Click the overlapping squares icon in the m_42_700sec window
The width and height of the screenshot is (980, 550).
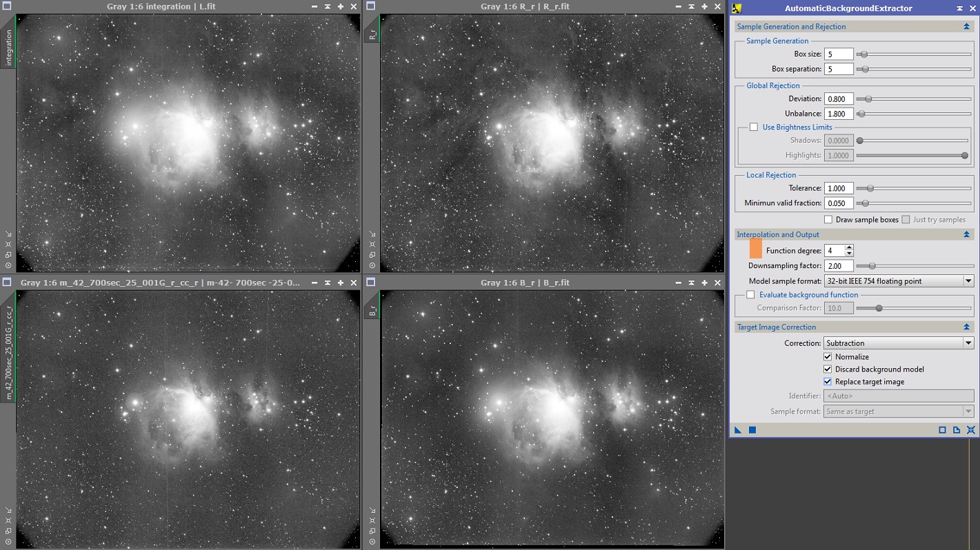[8, 531]
